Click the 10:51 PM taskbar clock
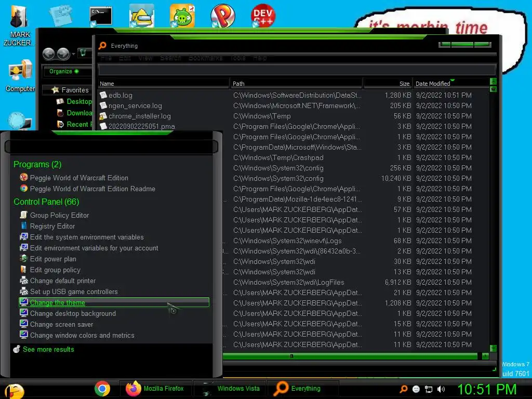532x399 pixels. point(487,389)
